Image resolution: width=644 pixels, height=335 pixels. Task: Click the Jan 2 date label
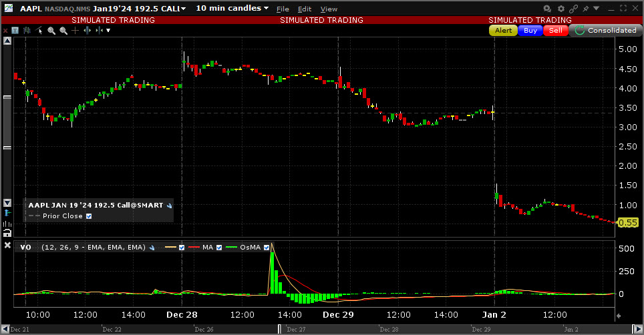coord(494,315)
